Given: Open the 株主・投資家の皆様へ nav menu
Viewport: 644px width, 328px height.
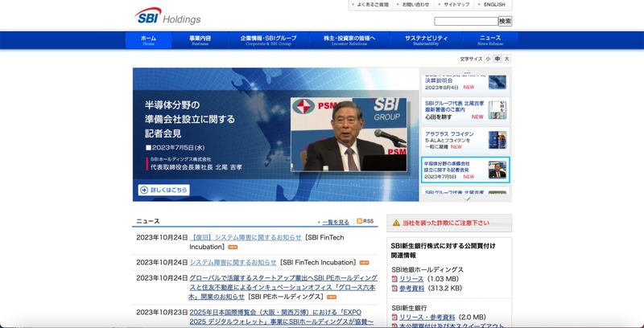Looking at the screenshot, I should (349, 40).
